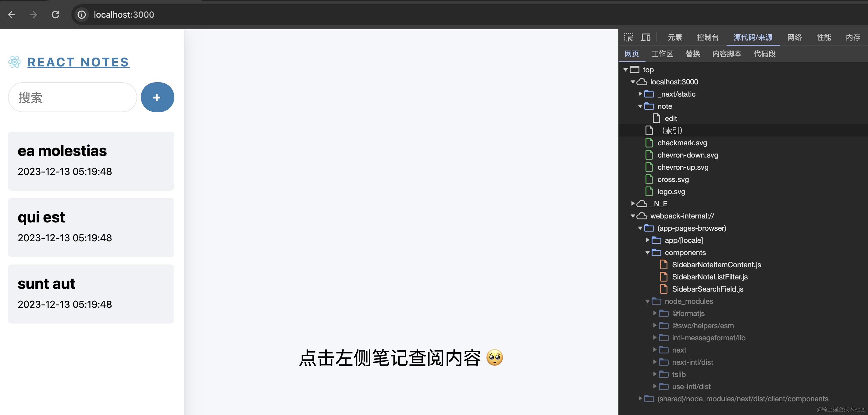
Task: Click the site info icon in address bar
Action: pyautogui.click(x=82, y=15)
